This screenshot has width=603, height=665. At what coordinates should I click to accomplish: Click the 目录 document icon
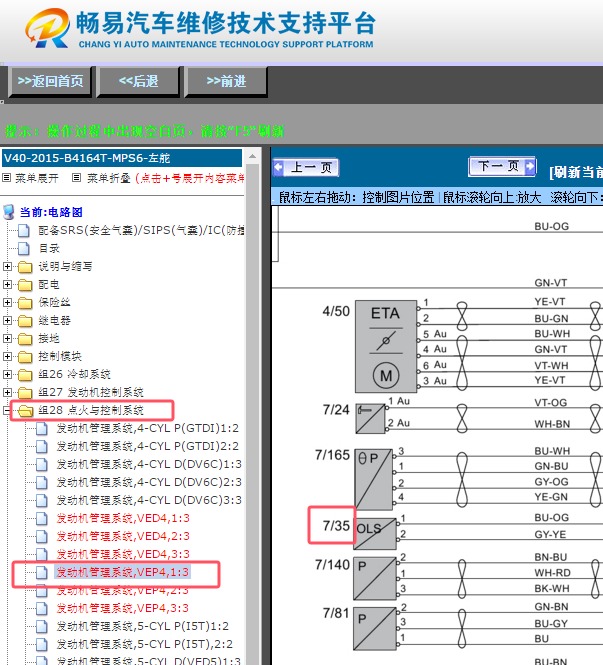point(24,248)
